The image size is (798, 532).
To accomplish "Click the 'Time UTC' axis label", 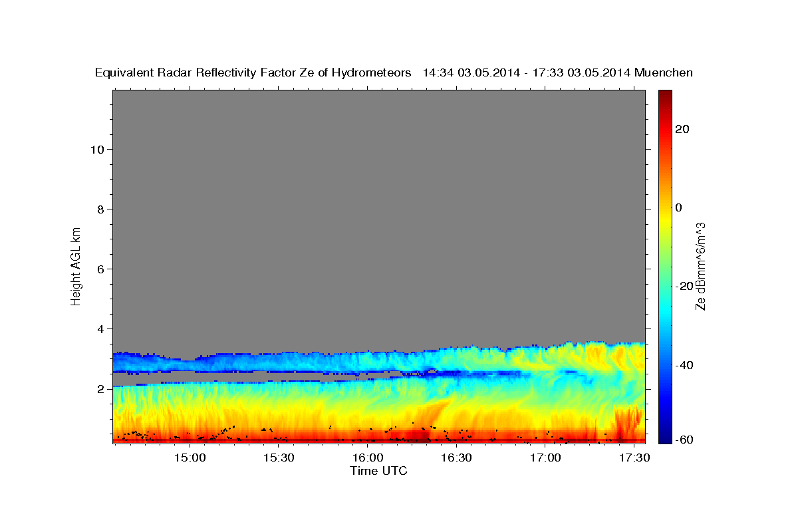I will tap(378, 471).
